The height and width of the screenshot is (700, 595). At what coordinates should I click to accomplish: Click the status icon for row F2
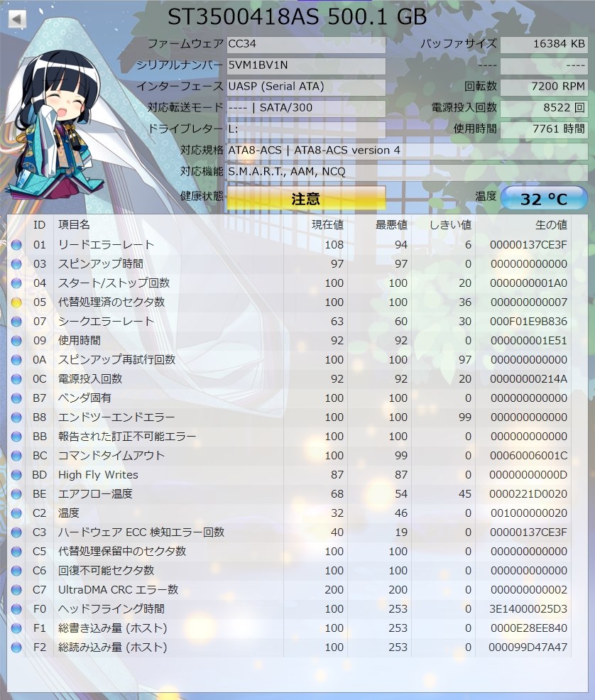pyautogui.click(x=16, y=647)
